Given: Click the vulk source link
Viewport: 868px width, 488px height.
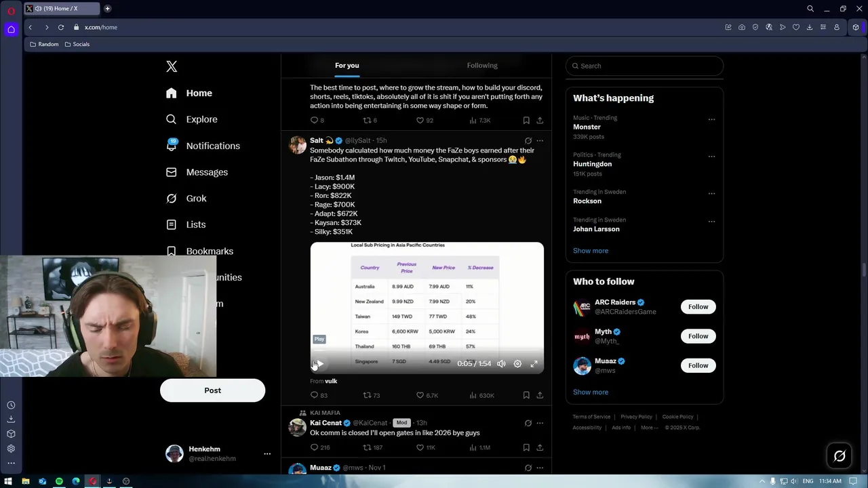Looking at the screenshot, I should (x=331, y=382).
